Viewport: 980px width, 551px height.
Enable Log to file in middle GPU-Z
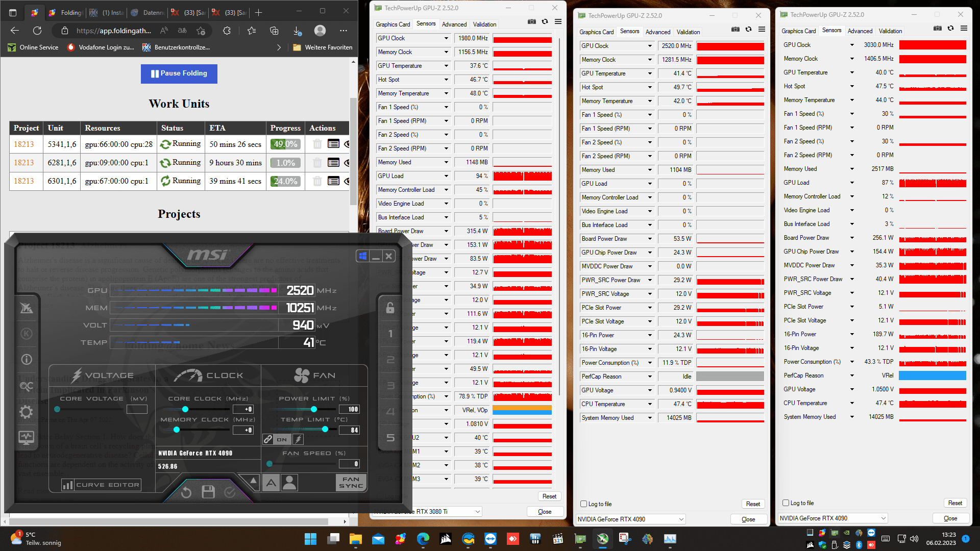pyautogui.click(x=583, y=504)
